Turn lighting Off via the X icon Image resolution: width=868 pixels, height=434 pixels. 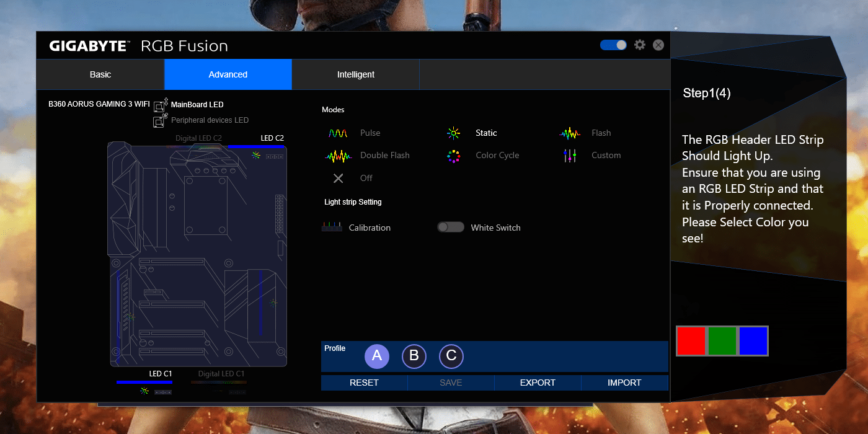click(338, 178)
